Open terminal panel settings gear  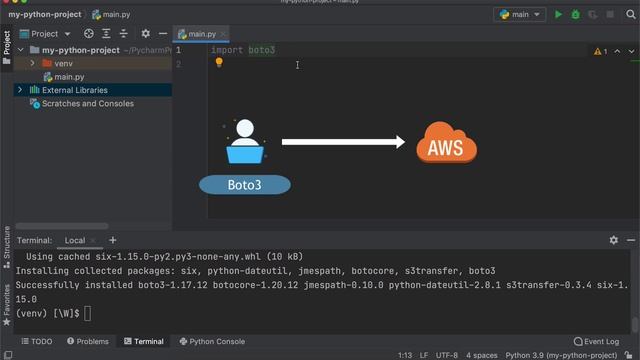point(613,240)
